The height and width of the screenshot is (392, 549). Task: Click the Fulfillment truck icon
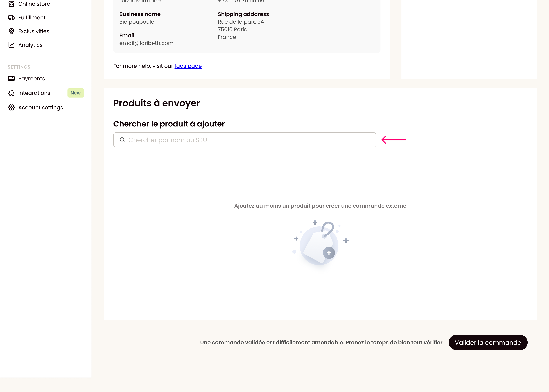coord(11,18)
